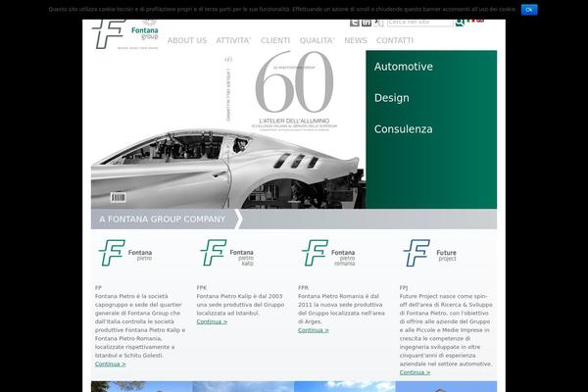Screen dimensions: 588x392
Task: Click the 60th anniversary car banner image
Action: 228,129
